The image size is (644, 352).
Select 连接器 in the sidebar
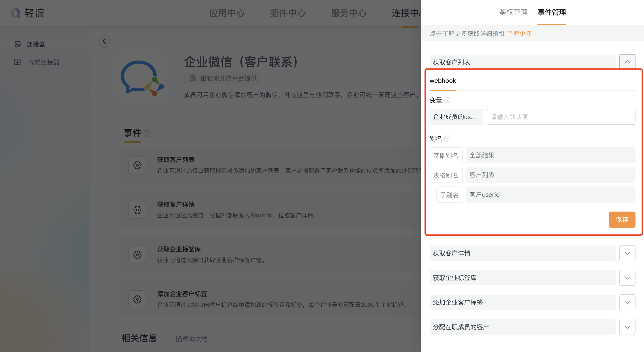click(36, 45)
